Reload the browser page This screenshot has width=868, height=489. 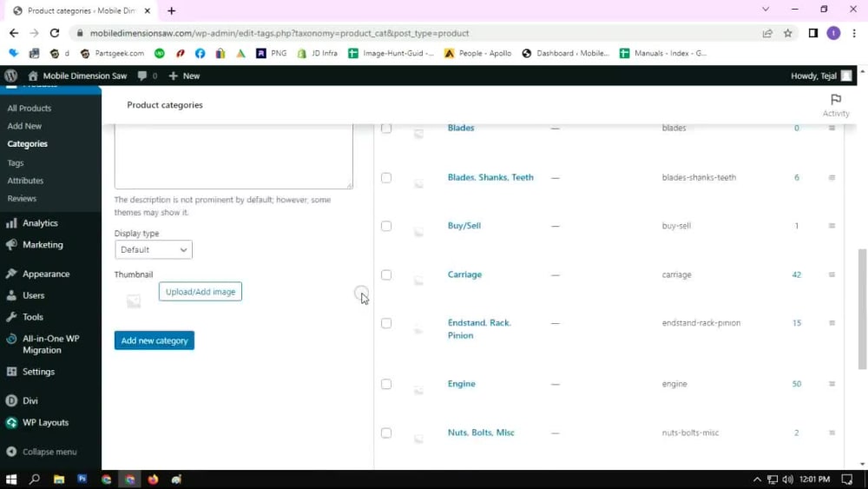54,33
